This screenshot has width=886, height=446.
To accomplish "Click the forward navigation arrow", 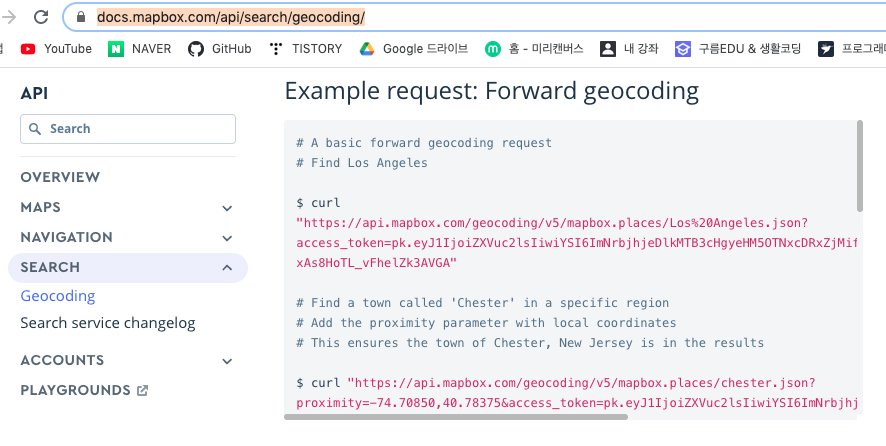I will pyautogui.click(x=9, y=17).
